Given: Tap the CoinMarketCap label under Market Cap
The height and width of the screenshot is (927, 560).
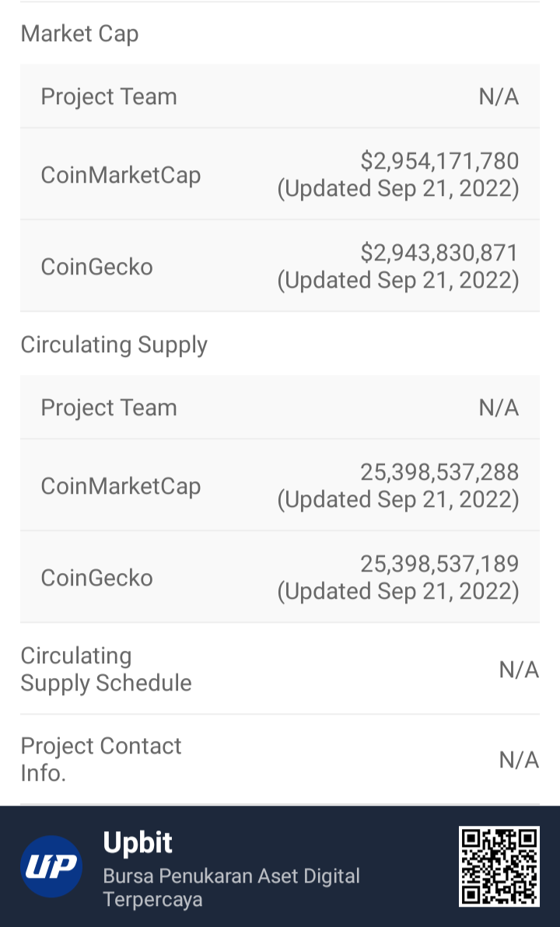Looking at the screenshot, I should coord(121,175).
